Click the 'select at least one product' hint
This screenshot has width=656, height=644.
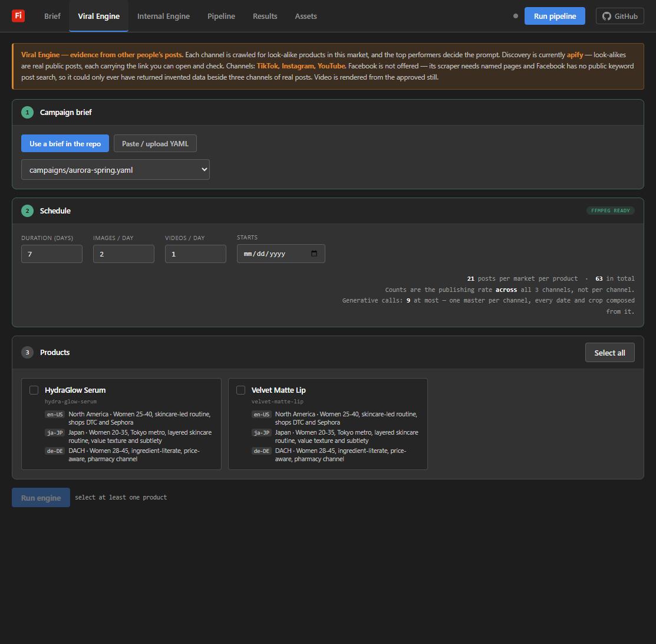[121, 497]
